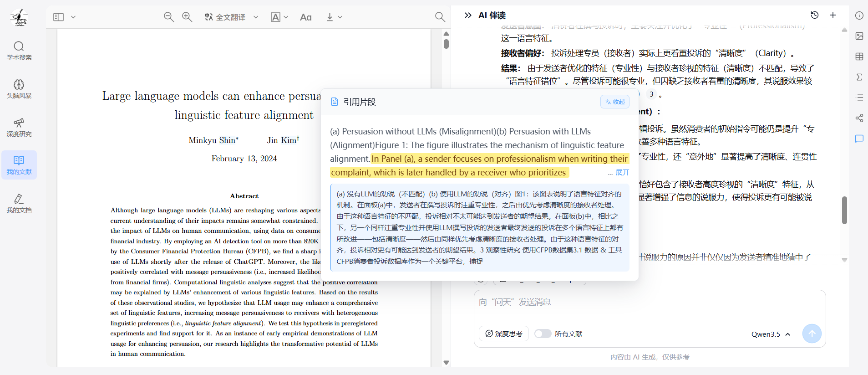Click the send message arrow button
This screenshot has width=868, height=375.
pyautogui.click(x=812, y=334)
